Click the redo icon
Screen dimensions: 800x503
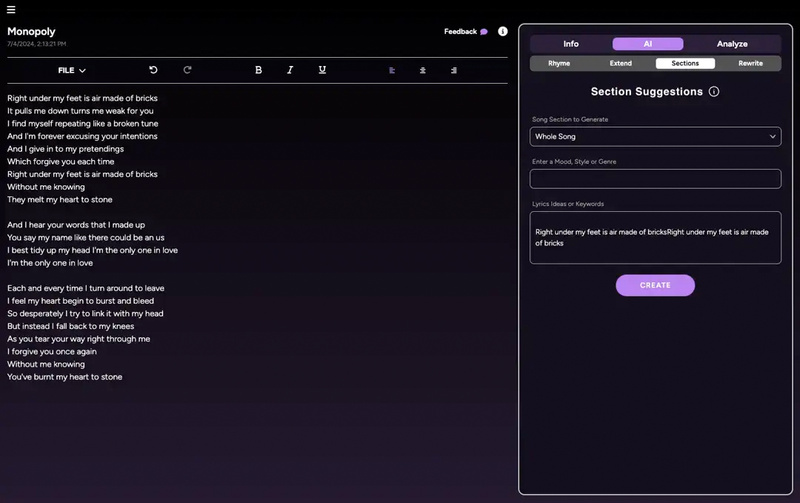point(187,70)
